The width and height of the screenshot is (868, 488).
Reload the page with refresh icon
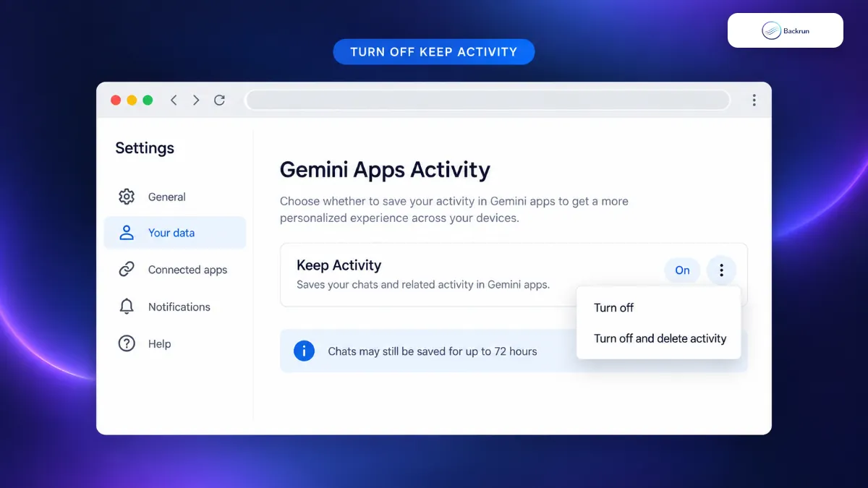click(x=220, y=100)
